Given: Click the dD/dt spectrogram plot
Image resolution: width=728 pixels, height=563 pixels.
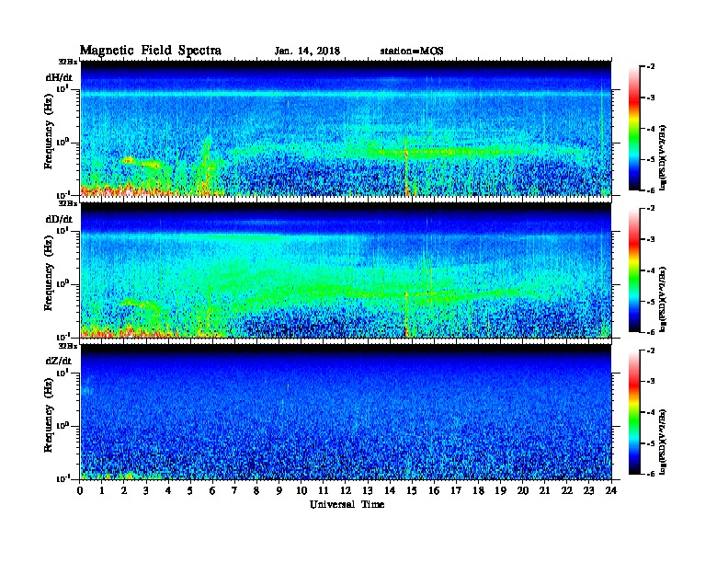Looking at the screenshot, I should tap(346, 270).
